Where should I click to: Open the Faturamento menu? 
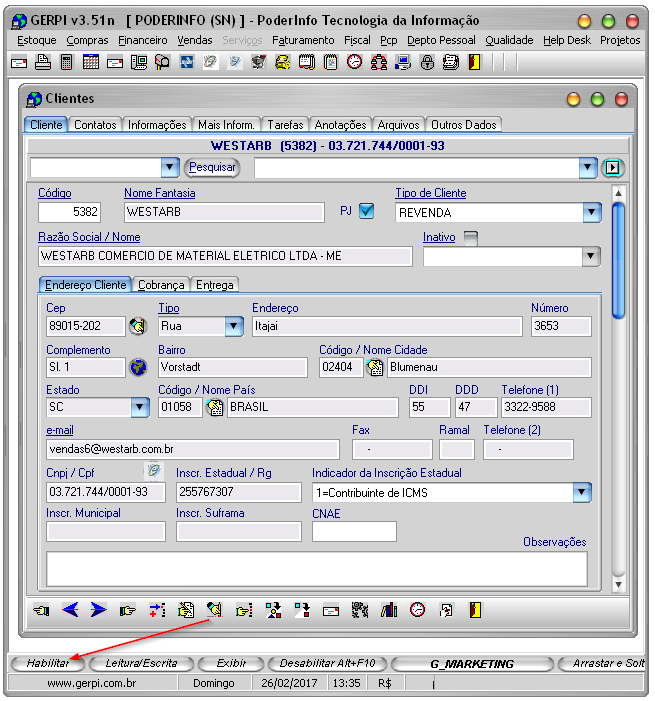point(303,40)
